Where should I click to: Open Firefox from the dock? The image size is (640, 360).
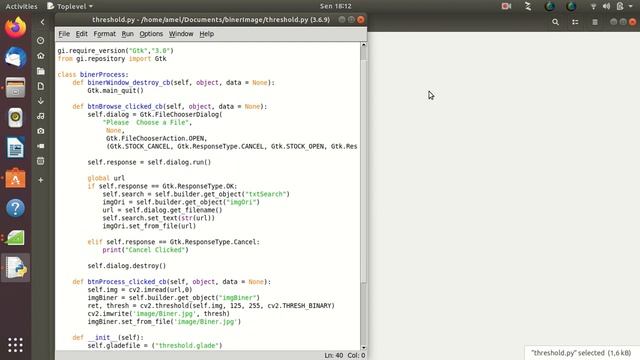point(15,28)
